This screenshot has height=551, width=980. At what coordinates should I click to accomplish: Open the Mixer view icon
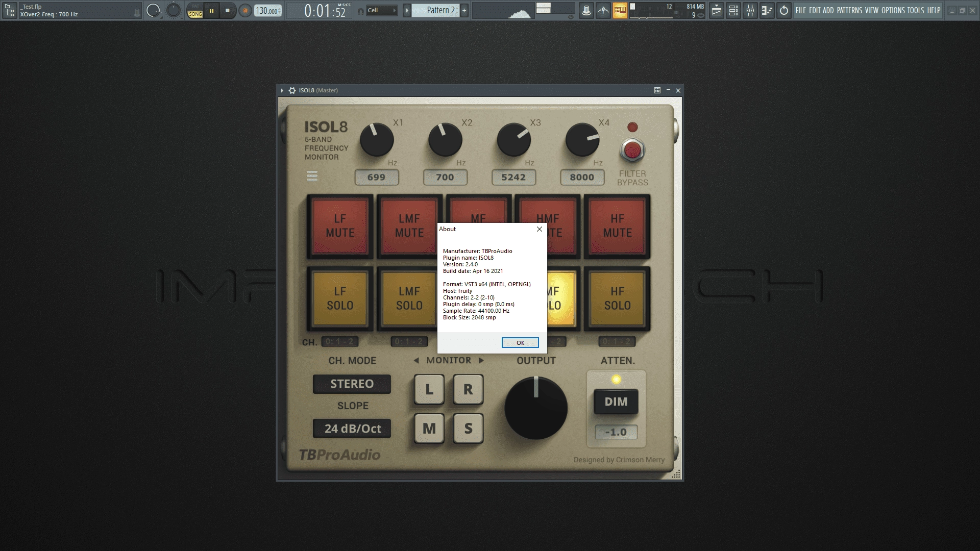[750, 10]
